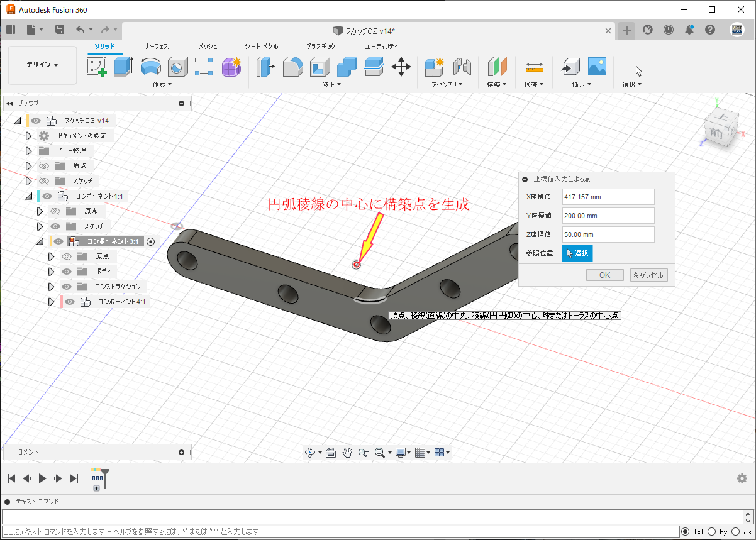
Task: Expand コンストラクション tree node
Action: [52, 287]
